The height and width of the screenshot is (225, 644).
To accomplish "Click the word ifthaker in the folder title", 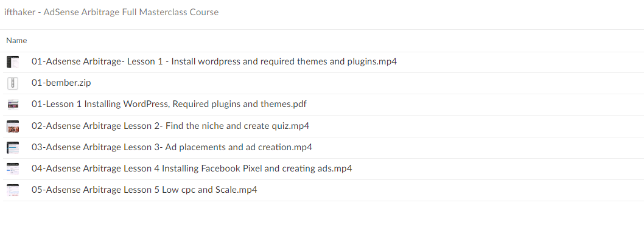I will point(19,12).
